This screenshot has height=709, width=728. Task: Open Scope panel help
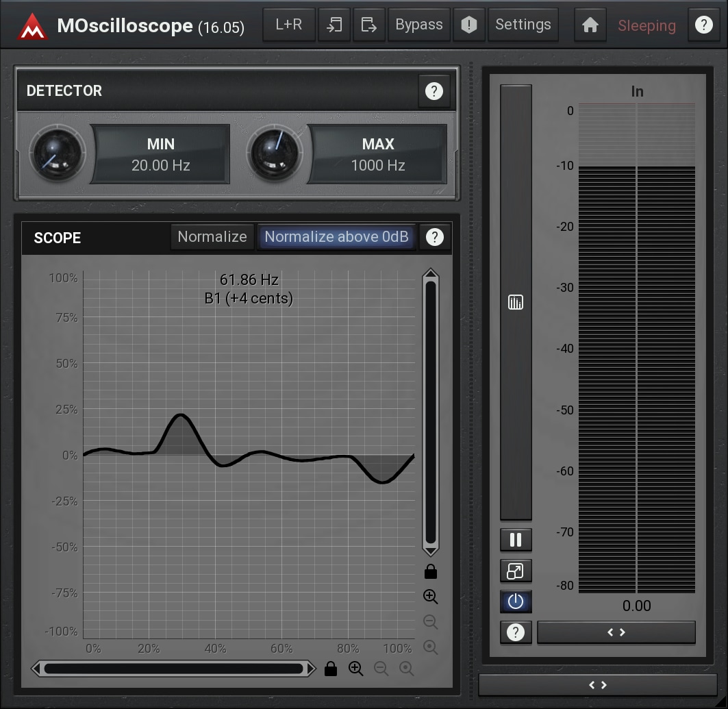(x=435, y=237)
